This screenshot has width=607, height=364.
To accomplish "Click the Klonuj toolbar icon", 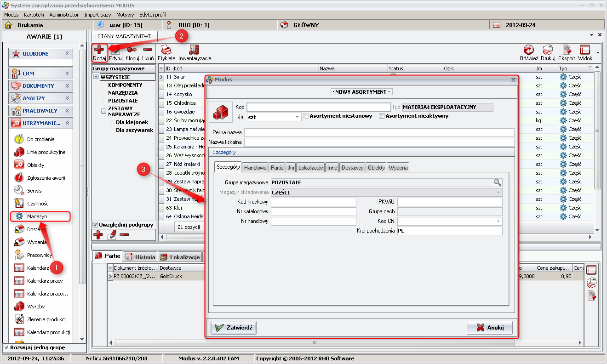I will [x=132, y=50].
